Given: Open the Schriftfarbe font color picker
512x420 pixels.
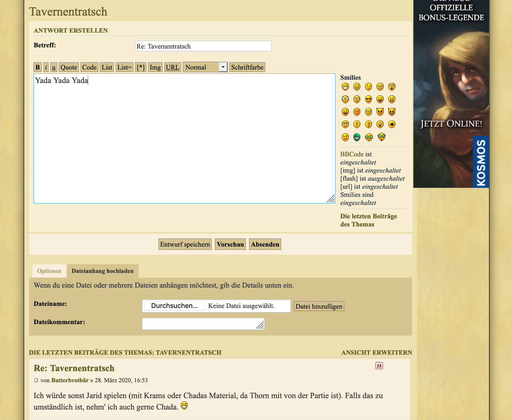Looking at the screenshot, I should (x=247, y=67).
